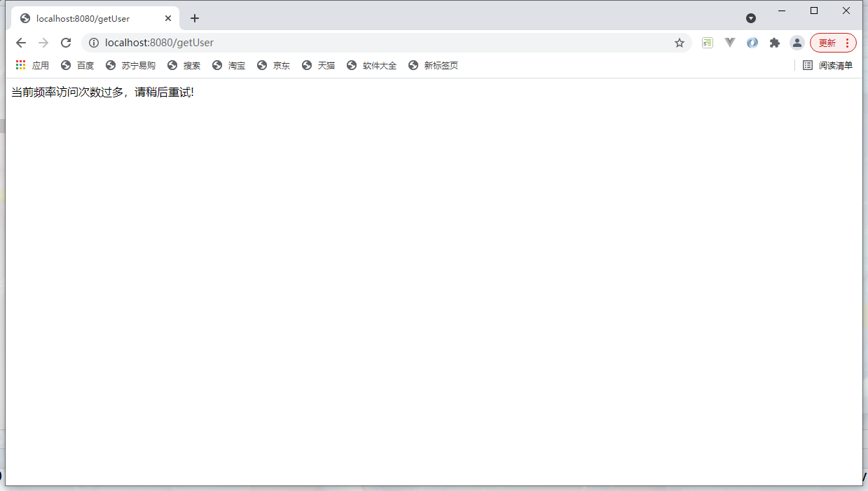Open the tab search dropdown arrow
This screenshot has width=868, height=491.
click(x=751, y=18)
